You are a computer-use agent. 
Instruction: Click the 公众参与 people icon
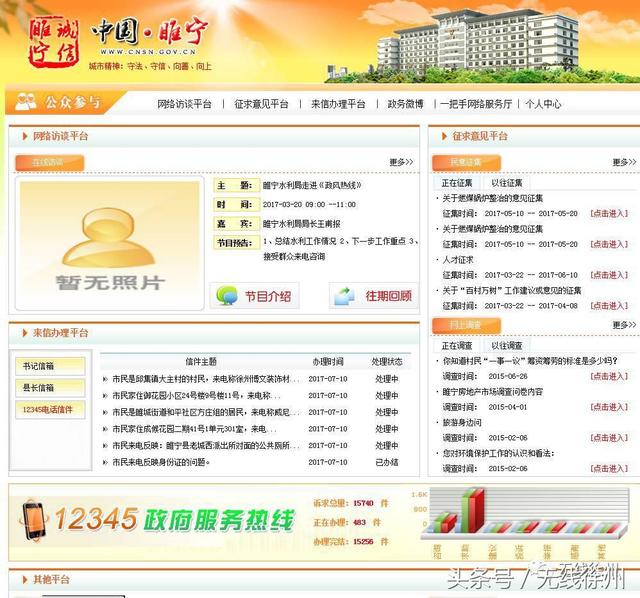pos(26,102)
